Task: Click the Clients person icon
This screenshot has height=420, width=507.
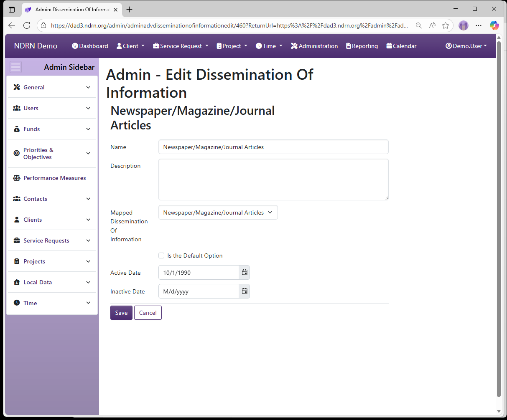Action: [x=17, y=220]
